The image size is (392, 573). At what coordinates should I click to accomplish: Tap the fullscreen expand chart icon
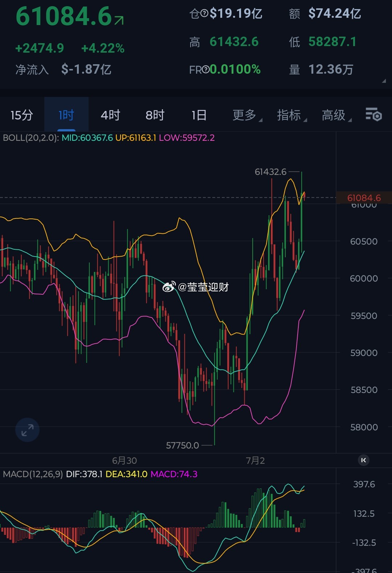tap(27, 430)
